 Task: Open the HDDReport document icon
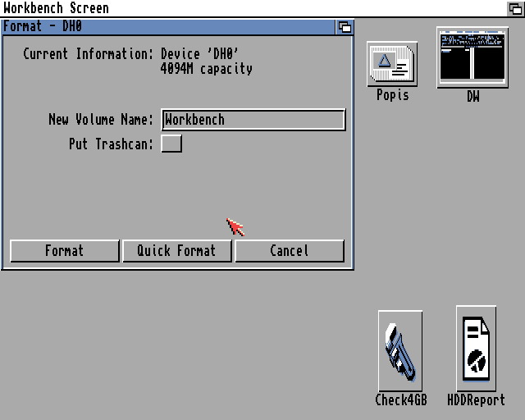[x=476, y=349]
